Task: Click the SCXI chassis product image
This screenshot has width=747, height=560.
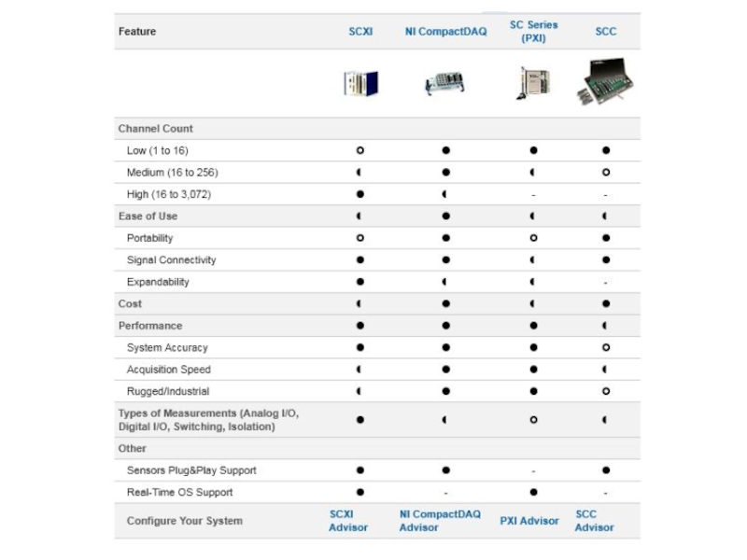Action: coord(359,84)
